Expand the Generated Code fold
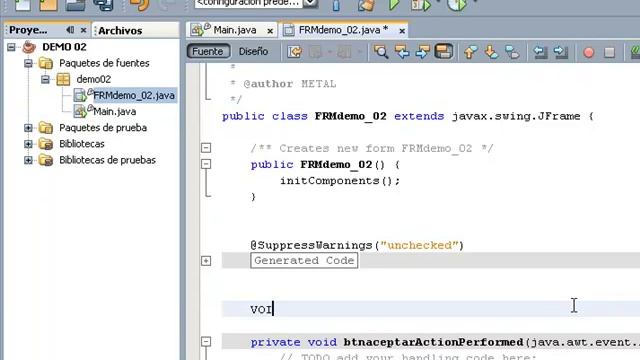The height and width of the screenshot is (360, 640). pos(206,260)
